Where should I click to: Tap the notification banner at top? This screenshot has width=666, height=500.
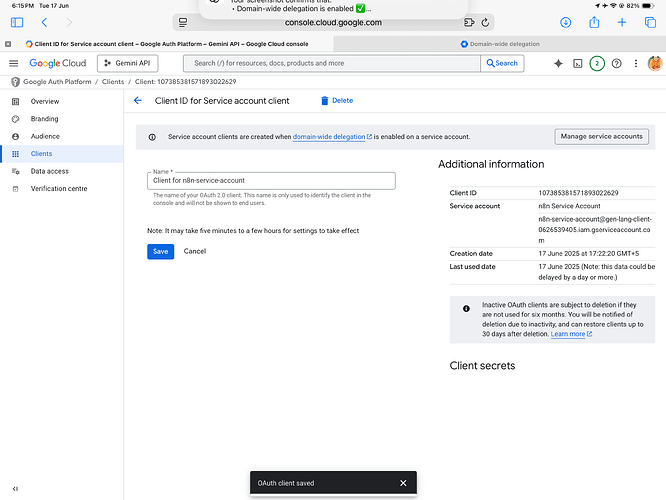[333, 8]
